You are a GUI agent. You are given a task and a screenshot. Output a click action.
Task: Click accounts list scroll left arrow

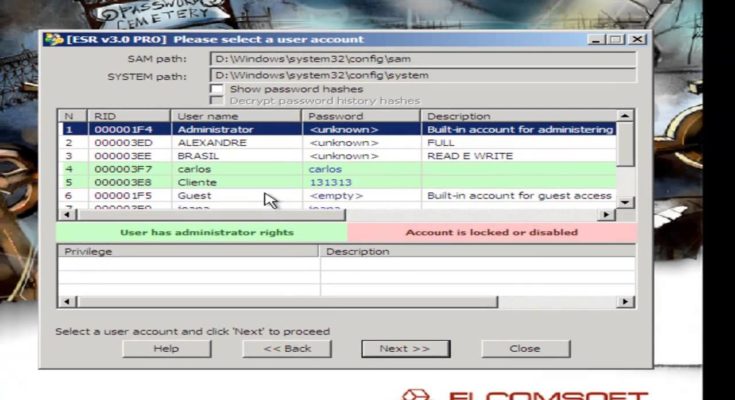[67, 215]
